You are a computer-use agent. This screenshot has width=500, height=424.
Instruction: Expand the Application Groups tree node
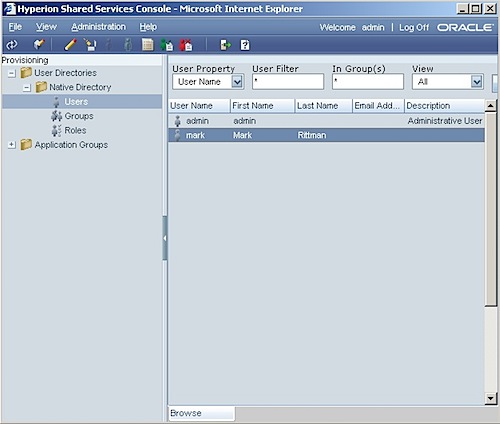[x=12, y=145]
